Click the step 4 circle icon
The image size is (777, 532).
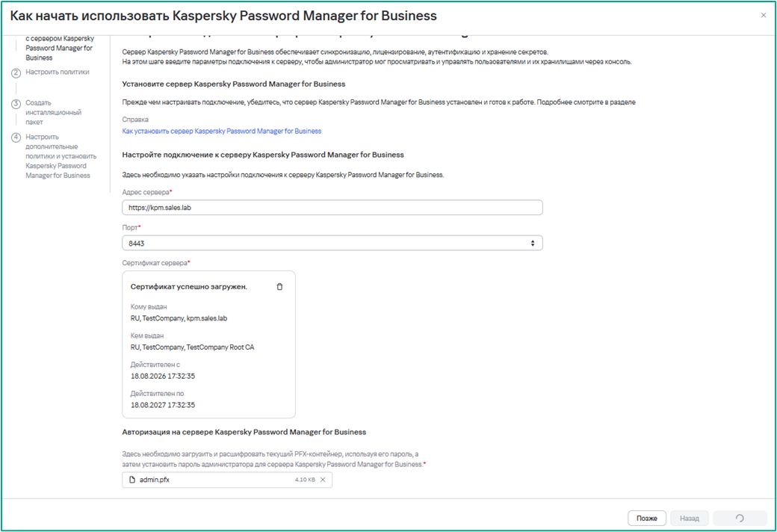point(16,137)
